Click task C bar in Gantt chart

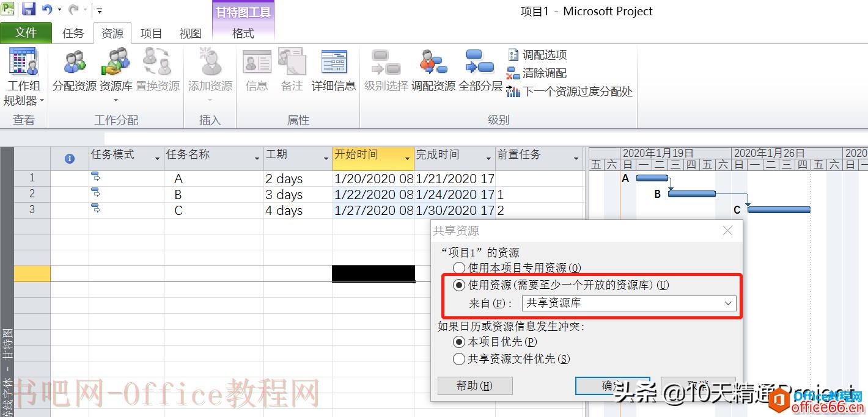pos(779,210)
